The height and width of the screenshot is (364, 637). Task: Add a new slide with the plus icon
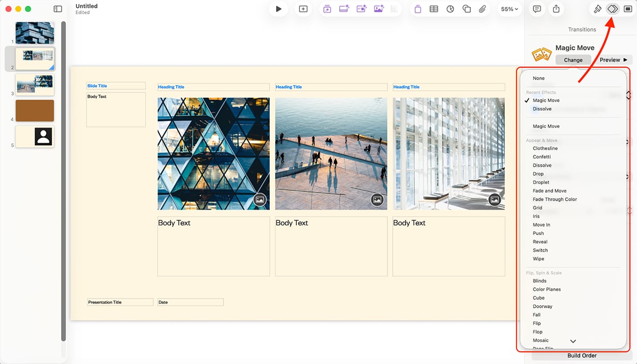coord(303,8)
